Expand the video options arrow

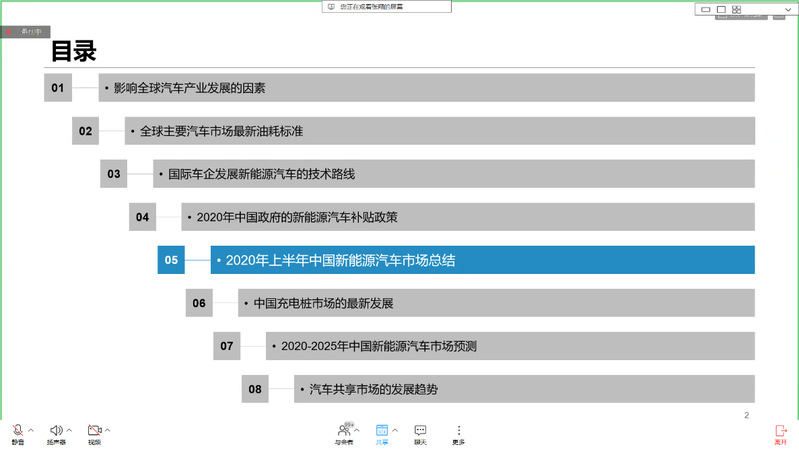click(108, 430)
